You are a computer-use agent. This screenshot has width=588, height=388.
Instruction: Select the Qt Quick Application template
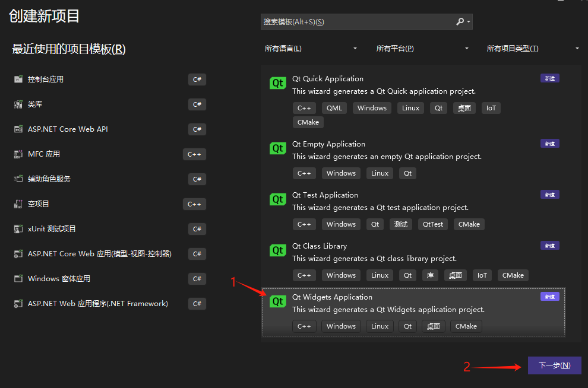click(x=413, y=99)
